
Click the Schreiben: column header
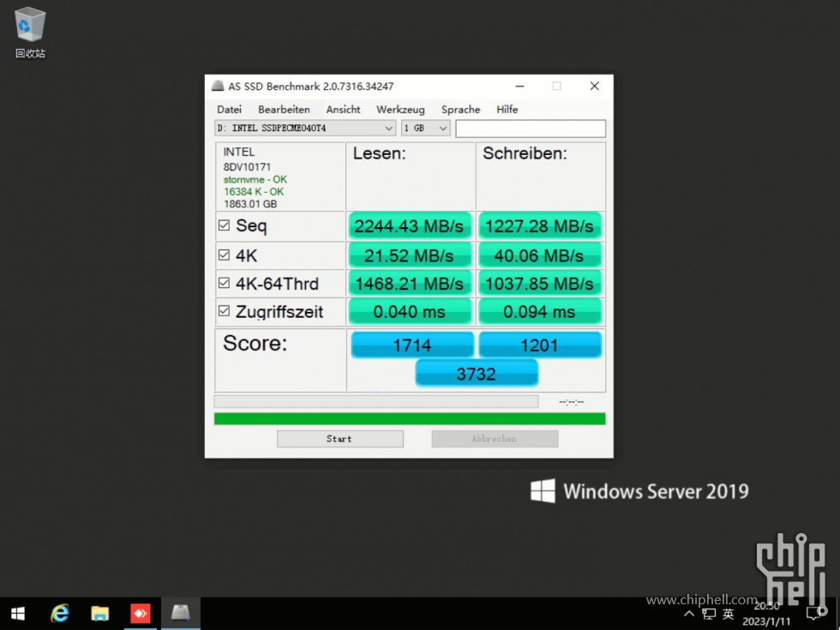(x=525, y=153)
